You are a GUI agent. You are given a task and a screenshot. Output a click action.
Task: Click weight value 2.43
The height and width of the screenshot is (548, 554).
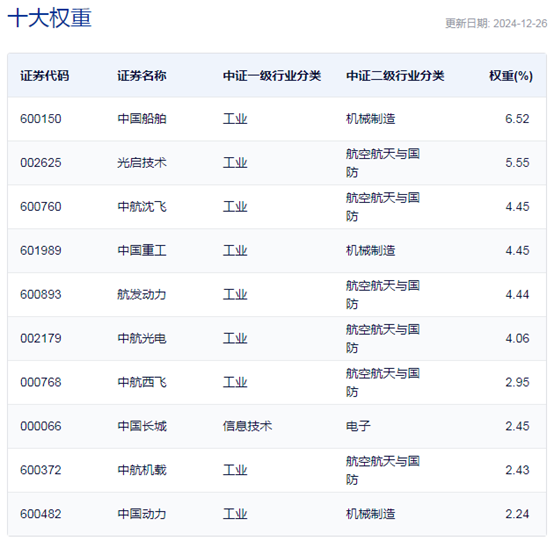[x=517, y=470]
